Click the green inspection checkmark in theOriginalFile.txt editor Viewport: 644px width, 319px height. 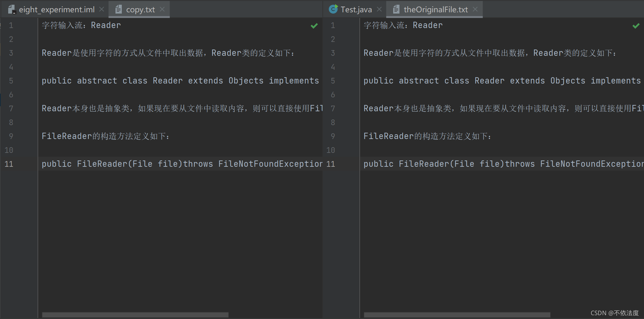tap(636, 26)
